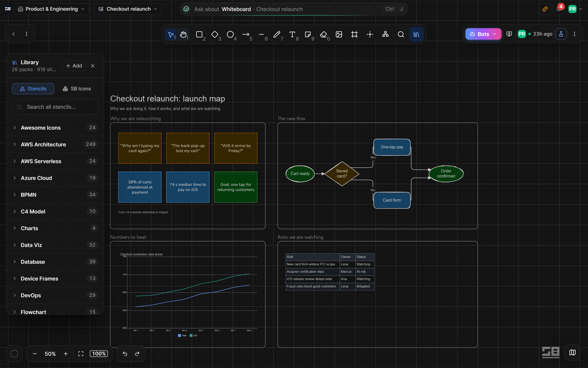588x368 pixels.
Task: Click the zoom out minus button
Action: [x=35, y=354]
